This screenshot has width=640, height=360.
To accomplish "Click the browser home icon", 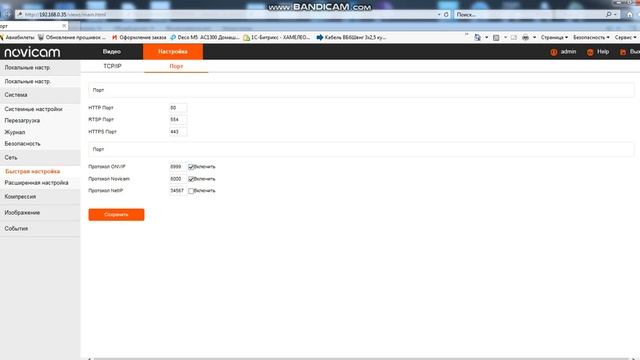I will coord(630,14).
